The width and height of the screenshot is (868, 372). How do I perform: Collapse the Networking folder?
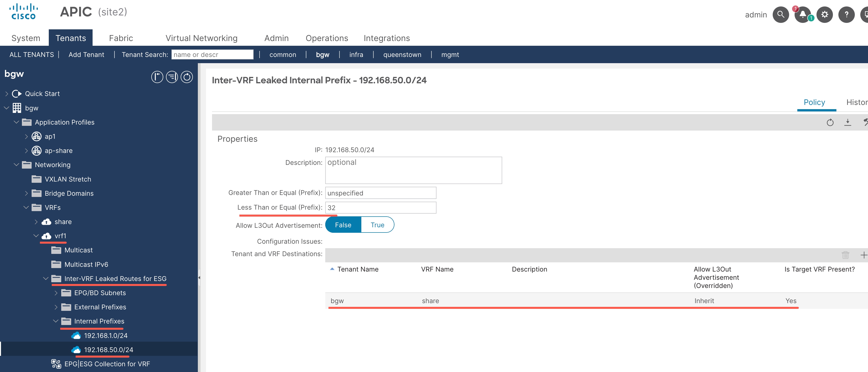coord(16,165)
